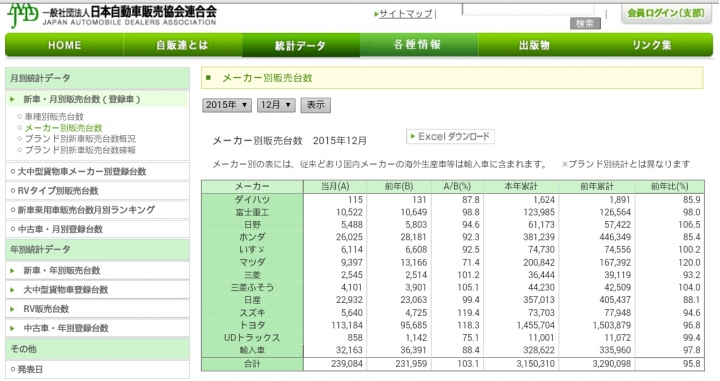
Task: Select the 日産 row label
Action: point(252,300)
